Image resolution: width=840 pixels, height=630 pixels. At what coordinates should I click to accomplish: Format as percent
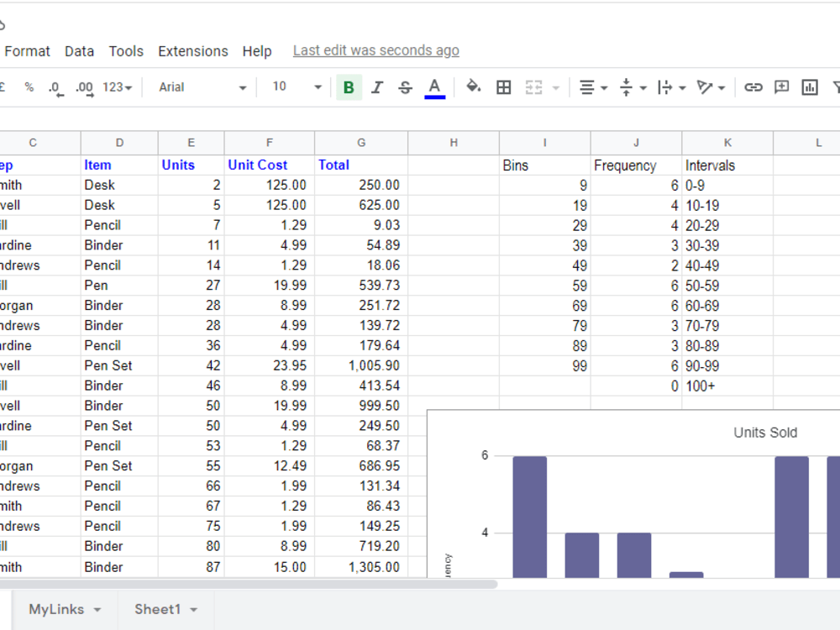29,87
